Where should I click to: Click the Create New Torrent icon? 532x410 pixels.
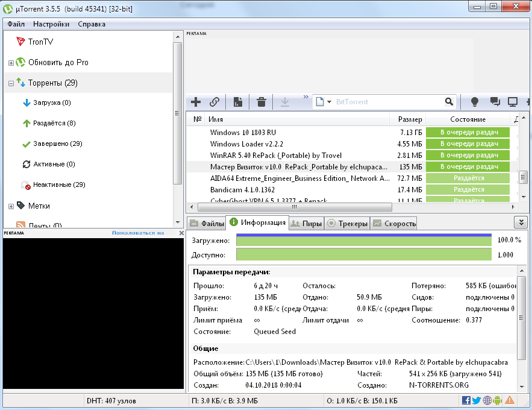(x=238, y=101)
